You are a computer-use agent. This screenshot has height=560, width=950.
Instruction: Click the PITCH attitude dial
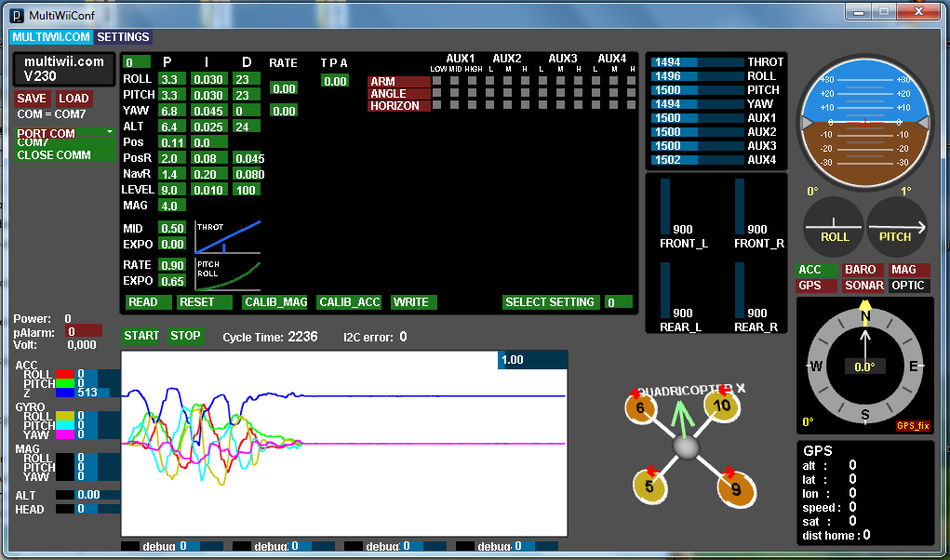click(x=896, y=226)
